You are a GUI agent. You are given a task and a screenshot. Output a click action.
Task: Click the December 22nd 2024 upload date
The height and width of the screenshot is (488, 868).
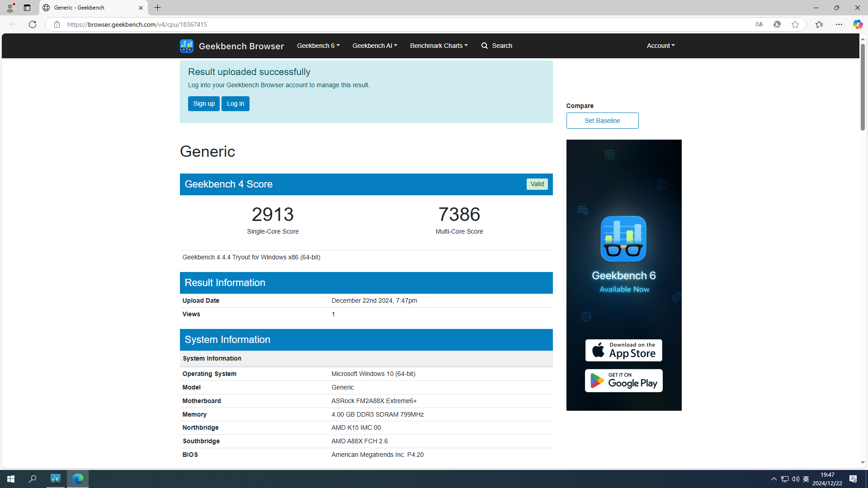[374, 300]
